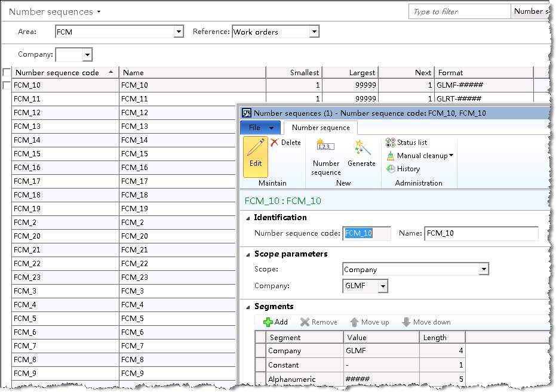Open the Reference Work orders dropdown
Image resolution: width=556 pixels, height=392 pixels.
pyautogui.click(x=314, y=32)
